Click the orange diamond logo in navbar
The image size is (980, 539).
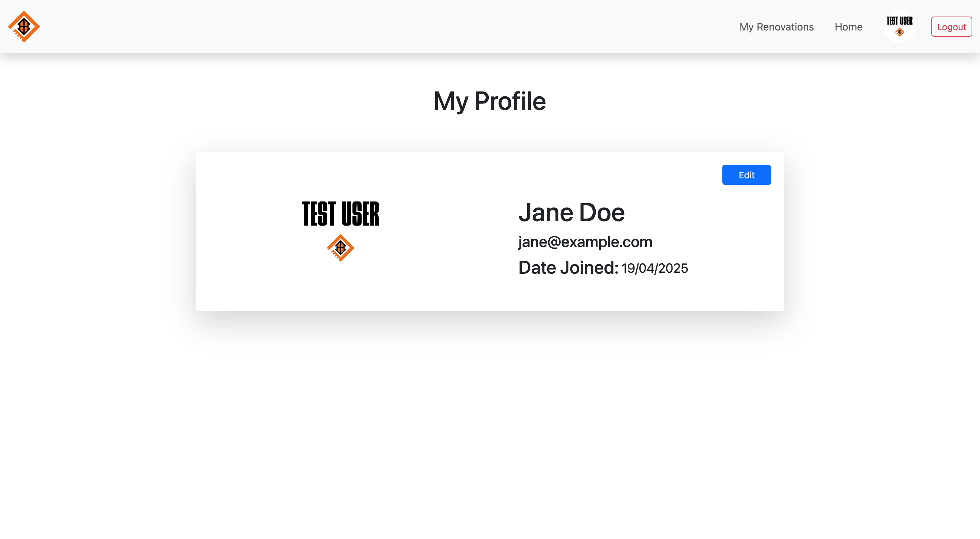tap(24, 27)
